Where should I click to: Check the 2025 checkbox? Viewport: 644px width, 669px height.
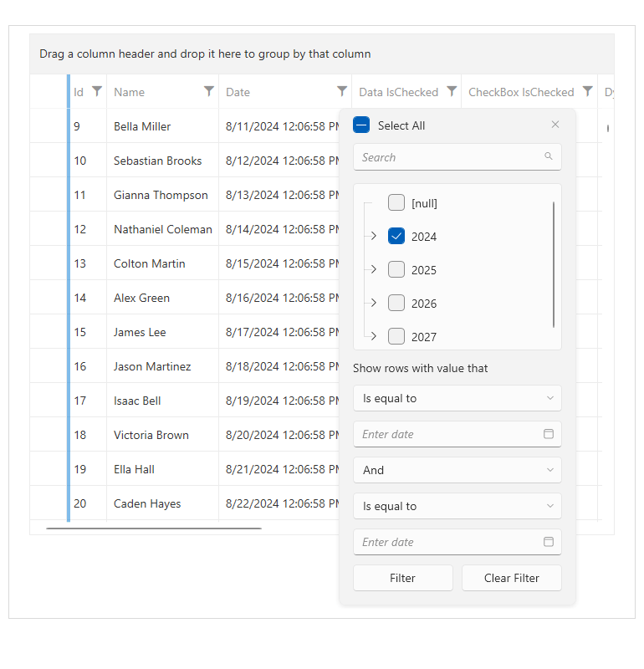[x=396, y=269]
